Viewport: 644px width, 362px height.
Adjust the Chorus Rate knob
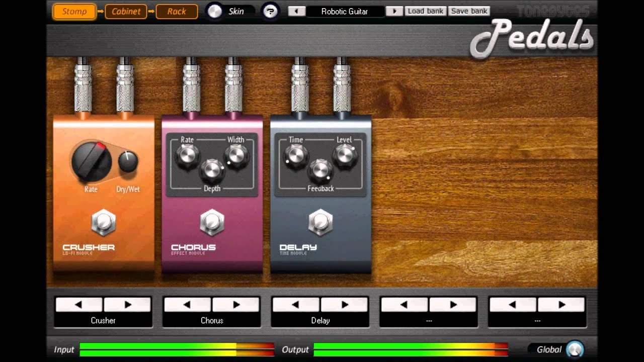point(187,156)
